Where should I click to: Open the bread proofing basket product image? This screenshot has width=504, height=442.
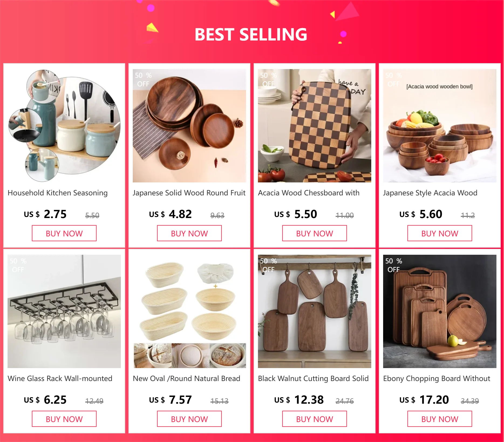point(189,311)
